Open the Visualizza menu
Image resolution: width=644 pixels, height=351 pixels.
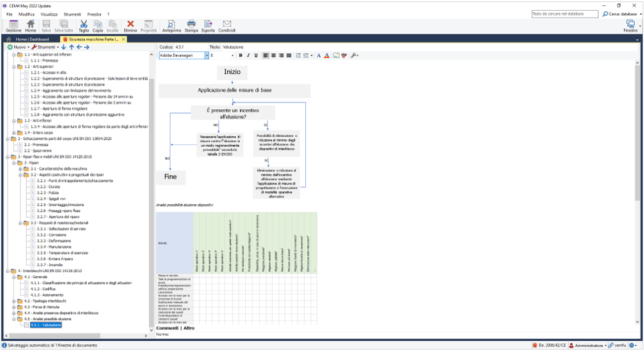(x=49, y=14)
